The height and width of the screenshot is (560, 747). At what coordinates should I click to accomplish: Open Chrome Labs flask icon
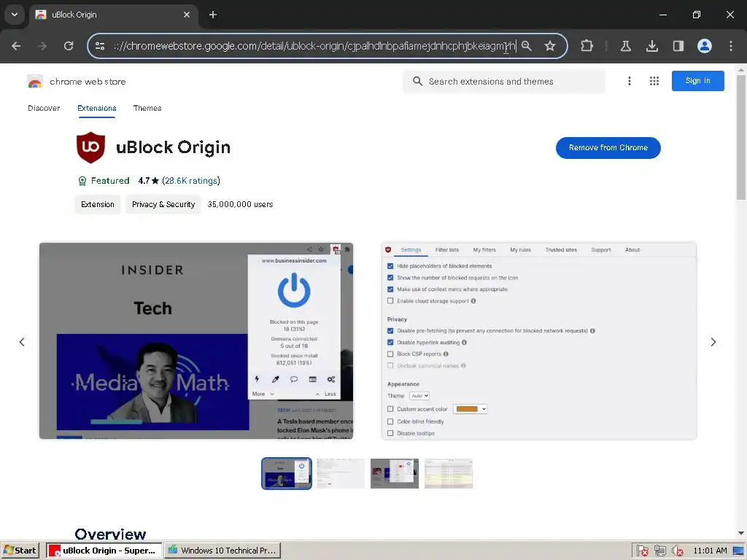click(x=625, y=46)
